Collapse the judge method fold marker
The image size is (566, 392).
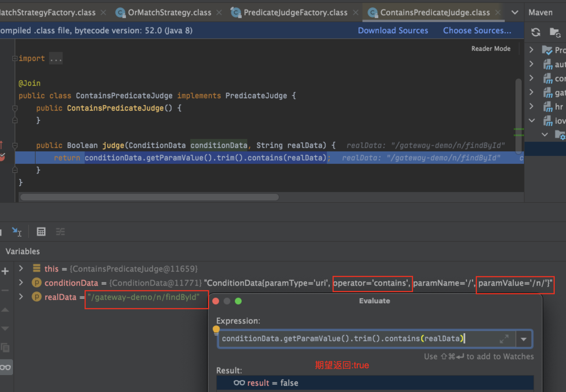coord(15,145)
